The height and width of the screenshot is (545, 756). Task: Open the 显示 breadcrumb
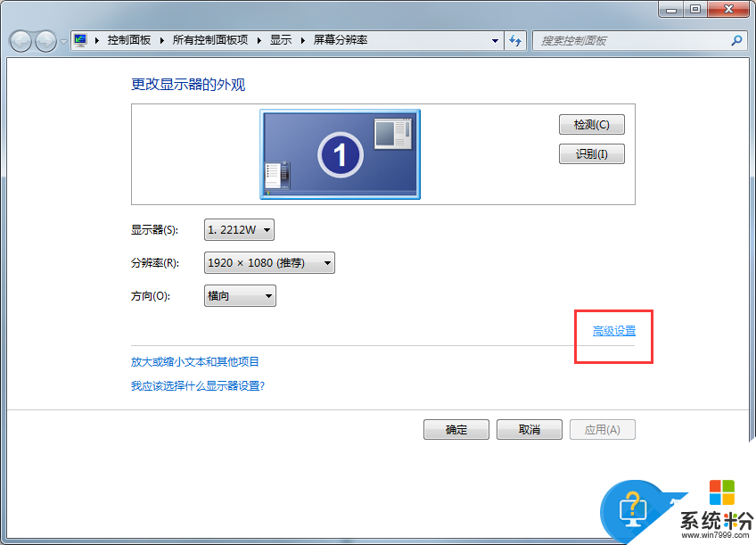281,40
